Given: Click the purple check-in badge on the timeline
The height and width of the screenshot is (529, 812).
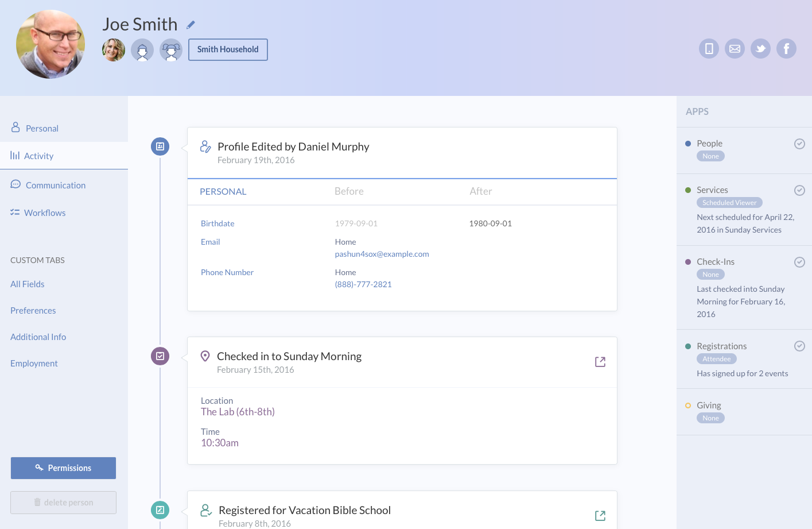Looking at the screenshot, I should coord(160,356).
